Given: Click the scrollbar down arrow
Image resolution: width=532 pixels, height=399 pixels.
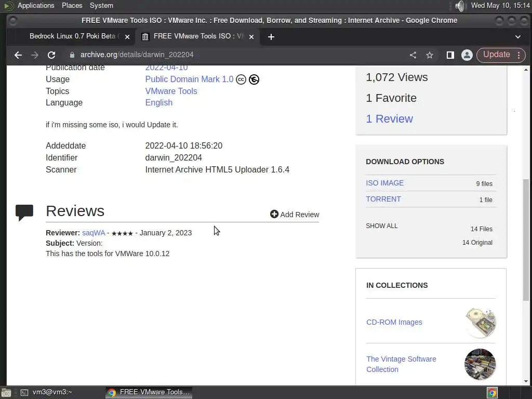Looking at the screenshot, I should [526, 381].
